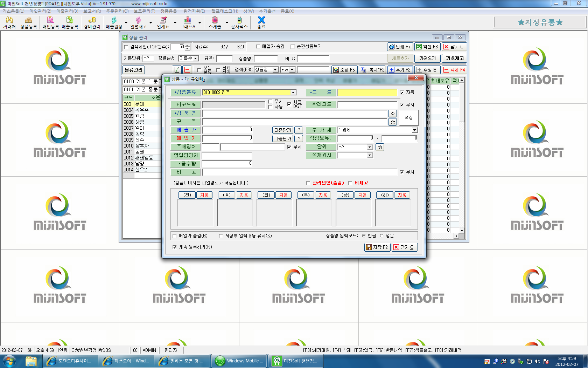
Task: Open the 거래처 toolbar icon
Action: tap(9, 22)
